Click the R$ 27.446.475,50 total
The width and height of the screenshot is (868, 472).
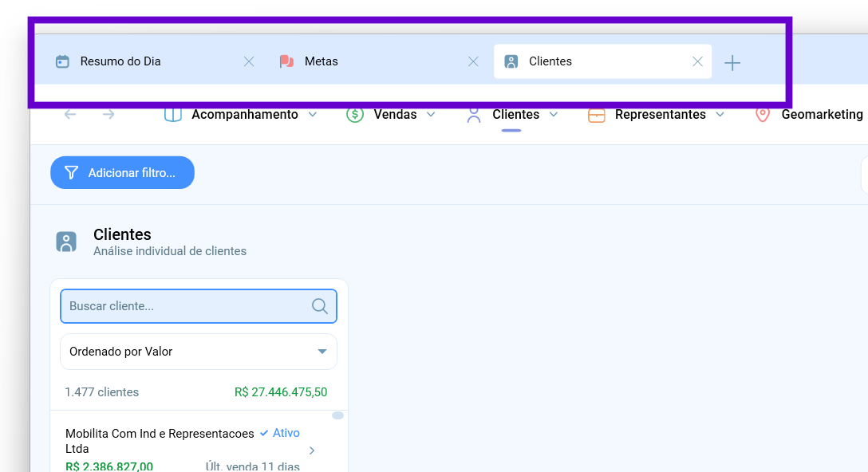coord(281,392)
